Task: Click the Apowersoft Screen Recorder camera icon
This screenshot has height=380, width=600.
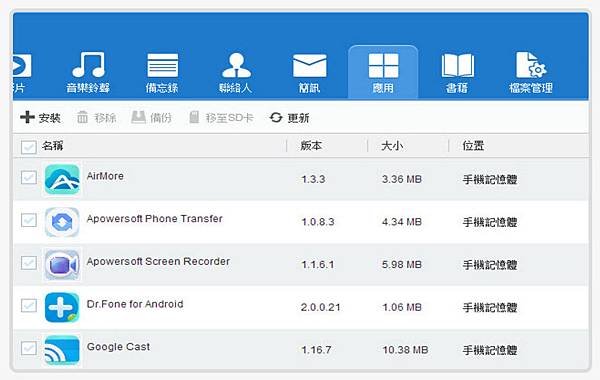Action: [x=62, y=265]
